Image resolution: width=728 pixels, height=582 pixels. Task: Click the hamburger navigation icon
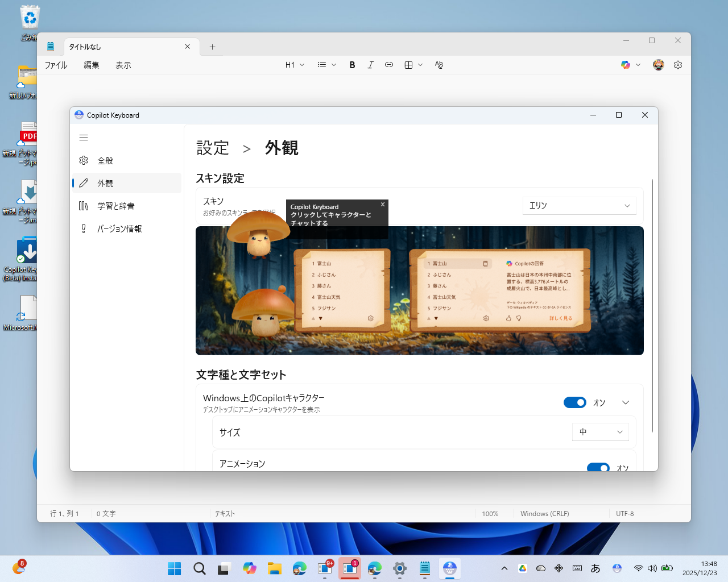pos(84,138)
